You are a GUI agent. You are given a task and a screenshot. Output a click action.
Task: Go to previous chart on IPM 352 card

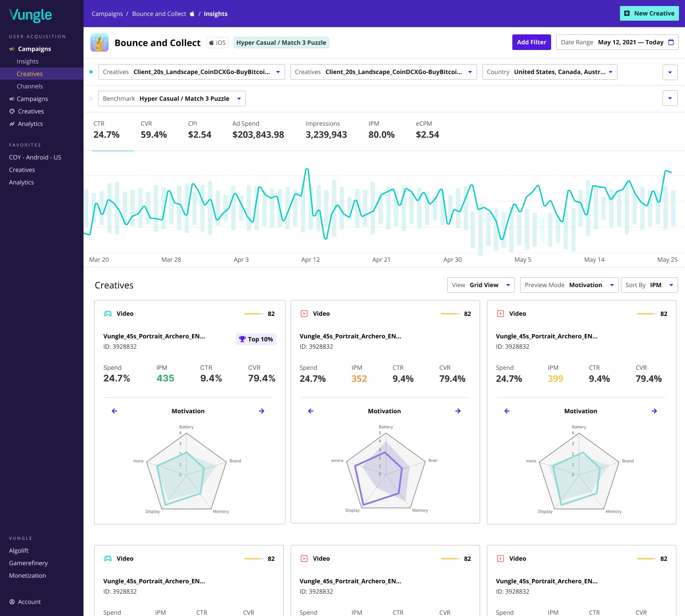[x=311, y=411]
